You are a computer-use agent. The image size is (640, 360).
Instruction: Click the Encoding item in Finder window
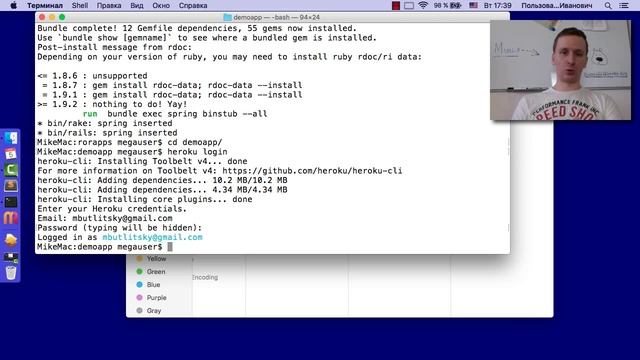(205, 277)
